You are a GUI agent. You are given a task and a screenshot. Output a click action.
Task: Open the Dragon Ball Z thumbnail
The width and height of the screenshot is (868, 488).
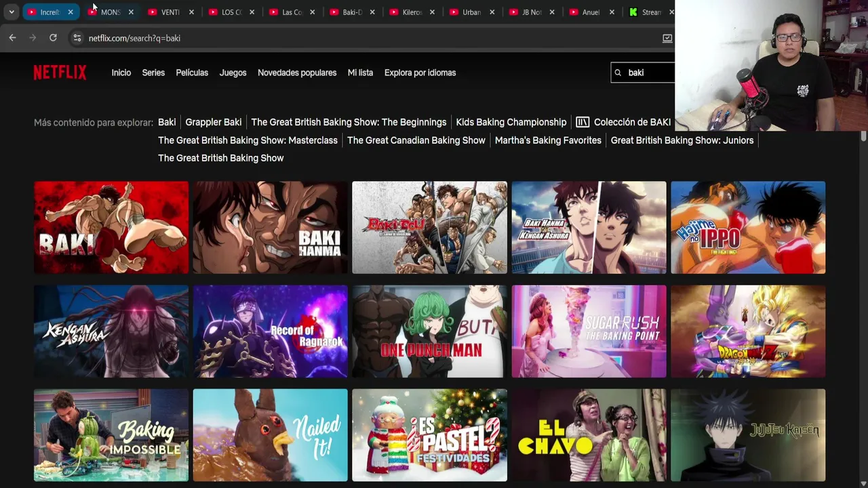[748, 331]
